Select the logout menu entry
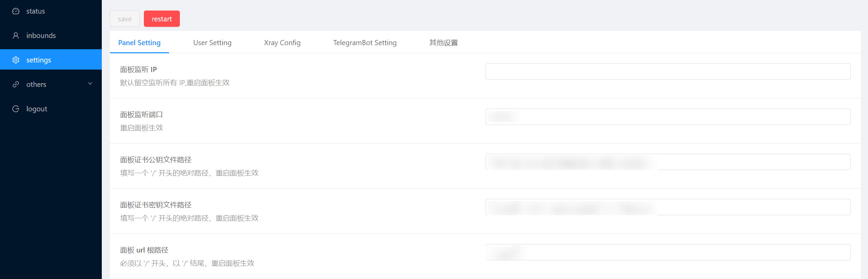The height and width of the screenshot is (279, 868). click(x=37, y=109)
